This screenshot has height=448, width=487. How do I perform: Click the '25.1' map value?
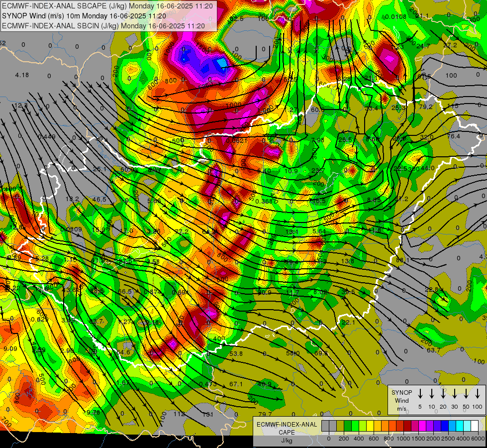[99, 169]
